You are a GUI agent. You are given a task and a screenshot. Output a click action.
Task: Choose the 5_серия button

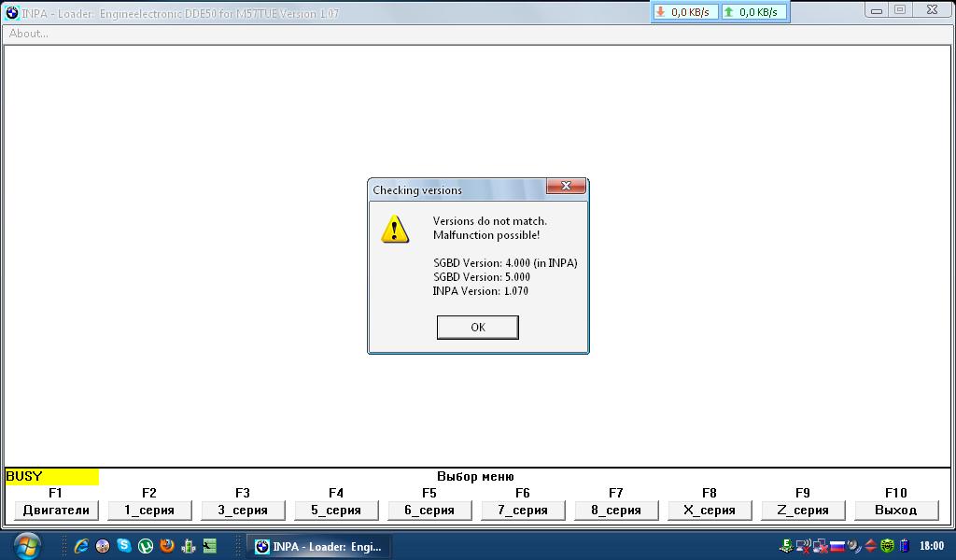pos(336,510)
